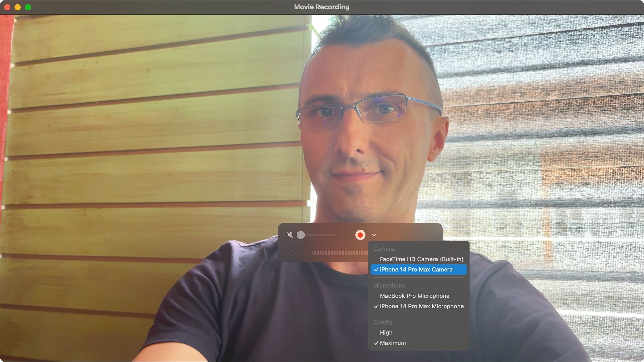The image size is (644, 362).
Task: Open the Microphone section in dropdown
Action: click(389, 285)
